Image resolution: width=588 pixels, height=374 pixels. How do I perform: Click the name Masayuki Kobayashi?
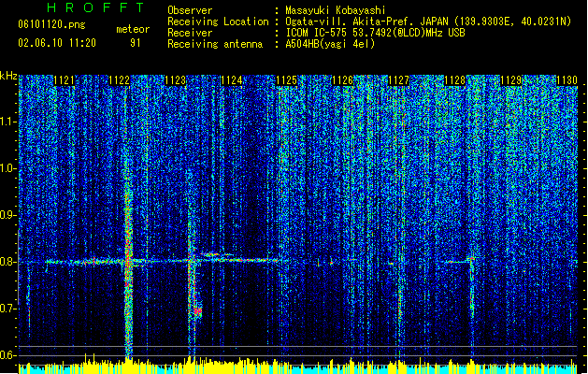tap(336, 10)
